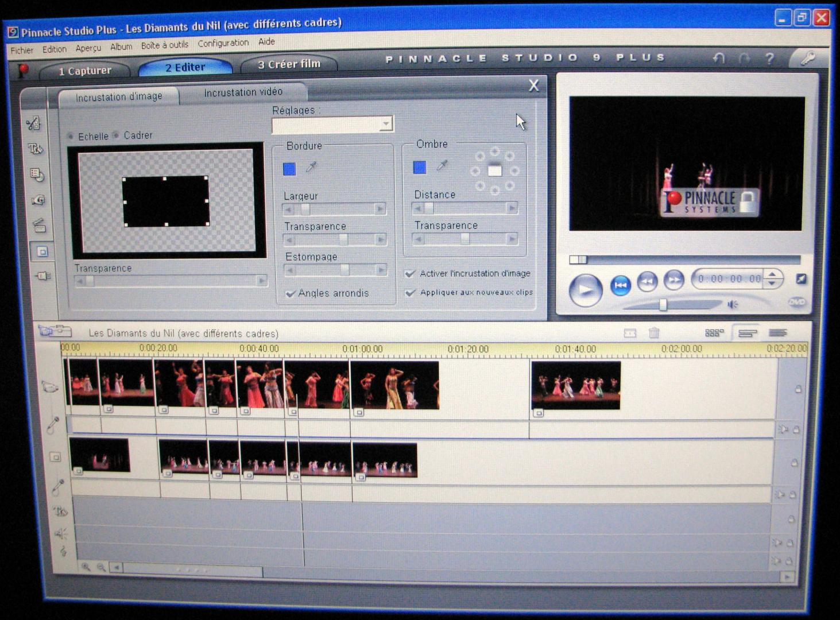Open the video effects plug tool
The height and width of the screenshot is (620, 840).
pos(44,276)
